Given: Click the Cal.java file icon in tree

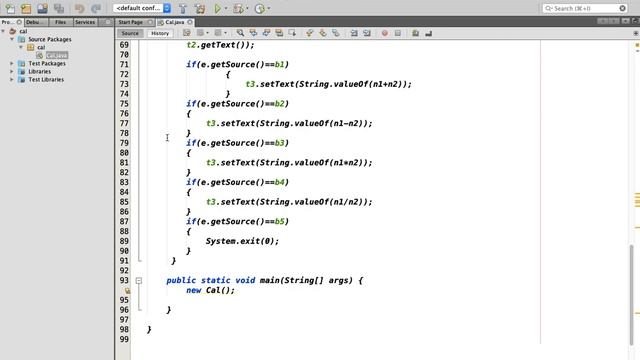Looking at the screenshot, I should [40, 55].
